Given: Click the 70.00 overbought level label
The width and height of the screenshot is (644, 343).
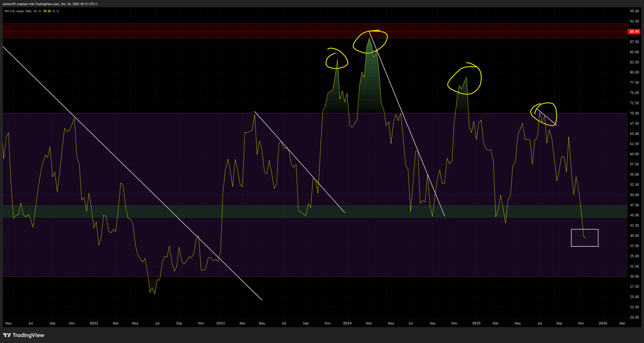Looking at the screenshot, I should click(634, 113).
